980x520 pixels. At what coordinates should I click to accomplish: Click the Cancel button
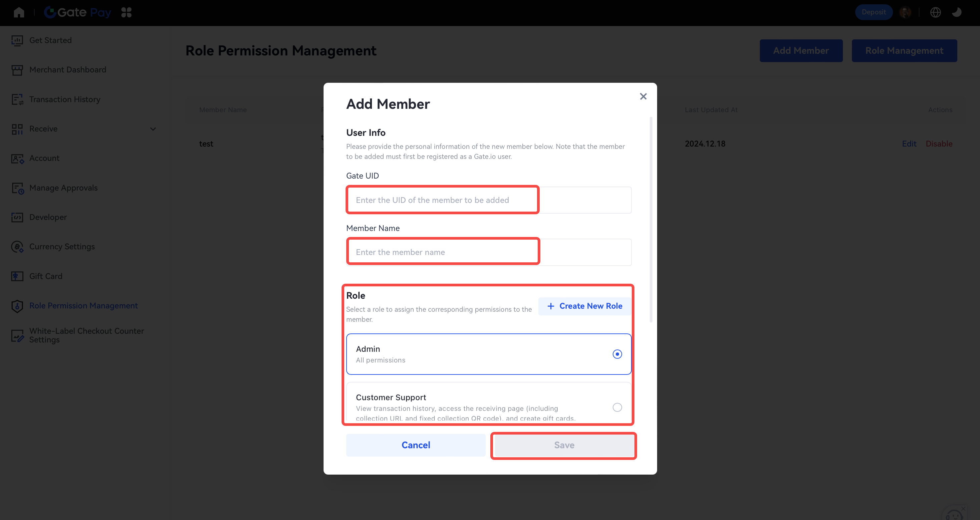point(415,445)
